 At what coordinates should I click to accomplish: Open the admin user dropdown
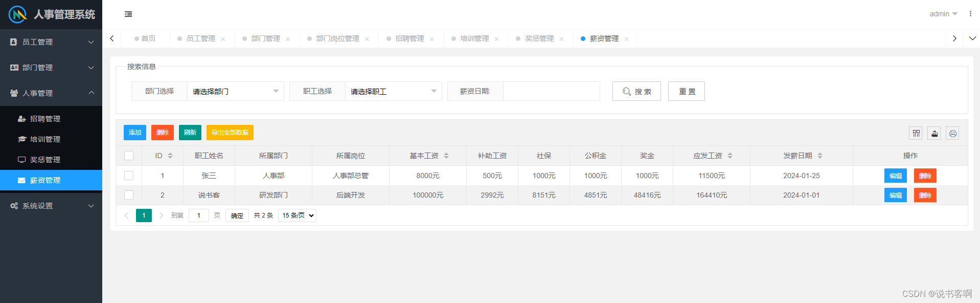[x=943, y=14]
